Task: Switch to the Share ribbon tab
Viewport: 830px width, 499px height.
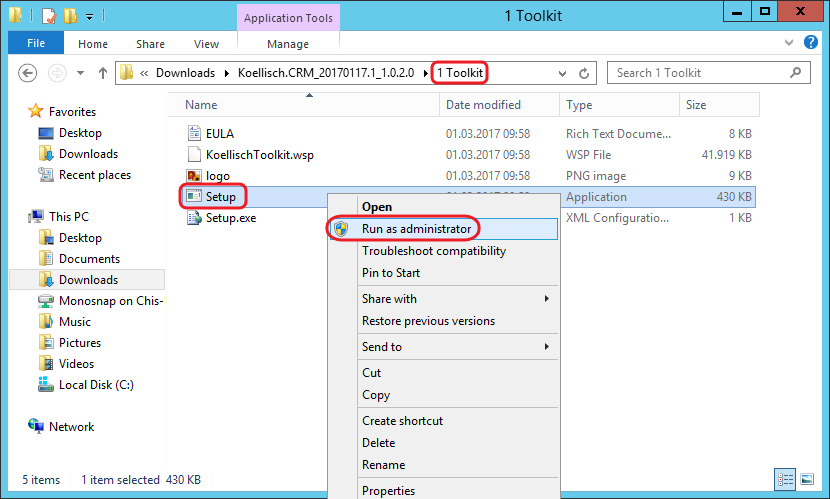Action: click(150, 44)
